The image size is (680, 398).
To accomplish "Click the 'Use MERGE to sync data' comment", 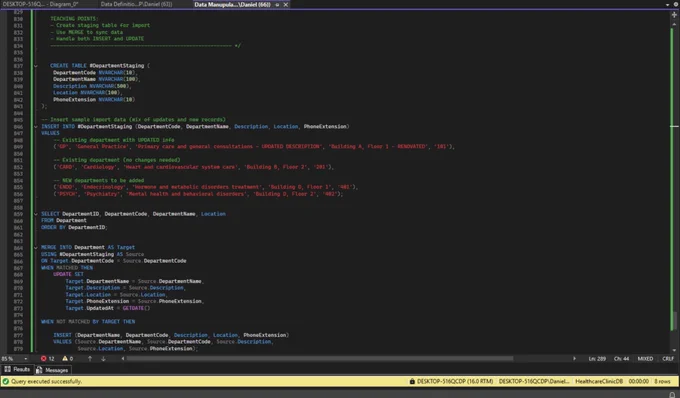I will pos(86,32).
